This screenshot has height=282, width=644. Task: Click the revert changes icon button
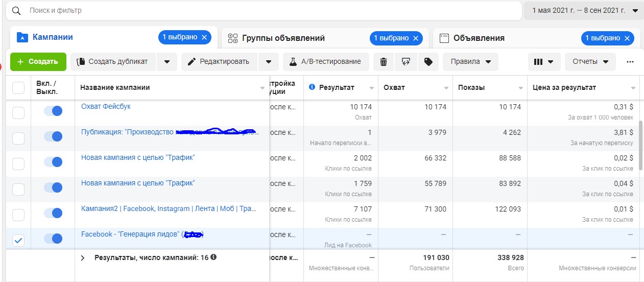point(406,62)
